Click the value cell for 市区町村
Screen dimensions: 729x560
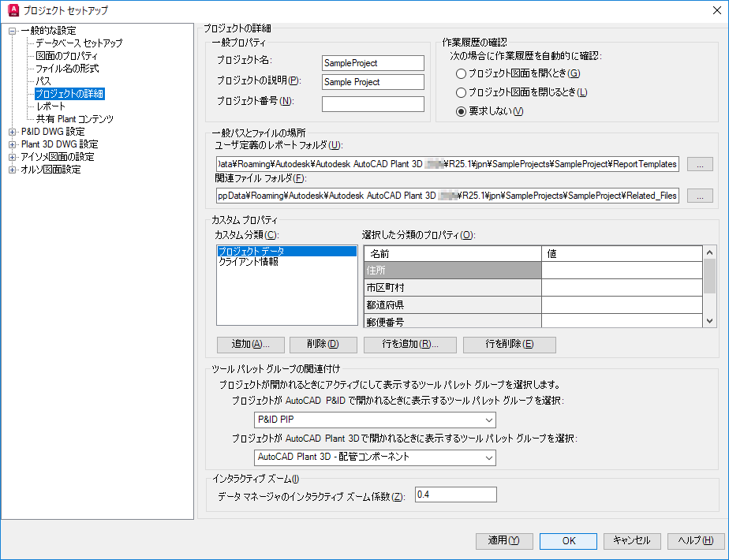point(622,288)
